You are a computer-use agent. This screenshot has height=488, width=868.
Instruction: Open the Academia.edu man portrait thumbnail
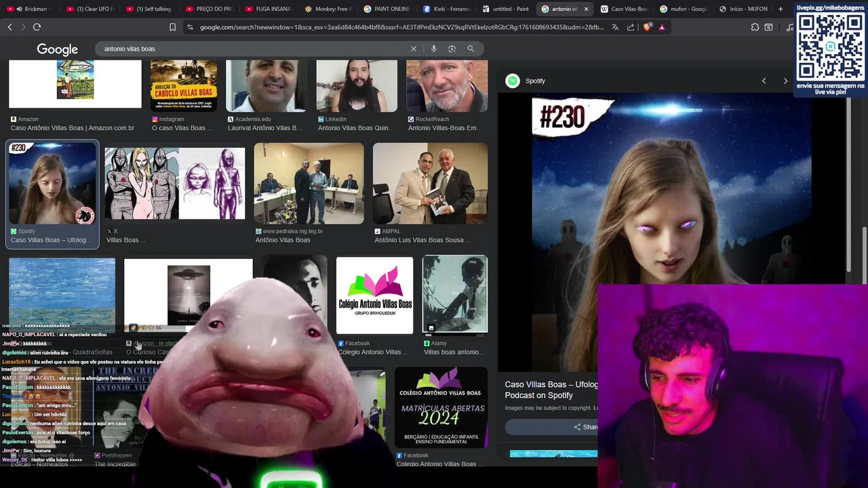click(266, 85)
